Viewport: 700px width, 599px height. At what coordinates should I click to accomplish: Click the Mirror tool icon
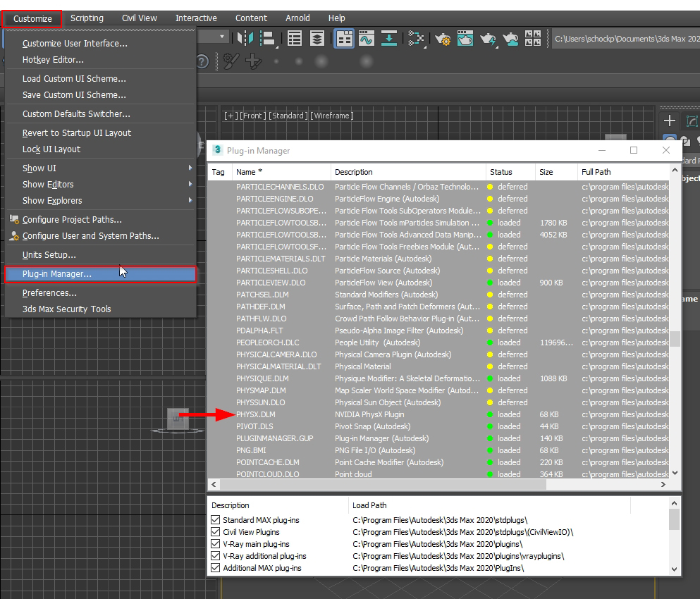(x=245, y=39)
